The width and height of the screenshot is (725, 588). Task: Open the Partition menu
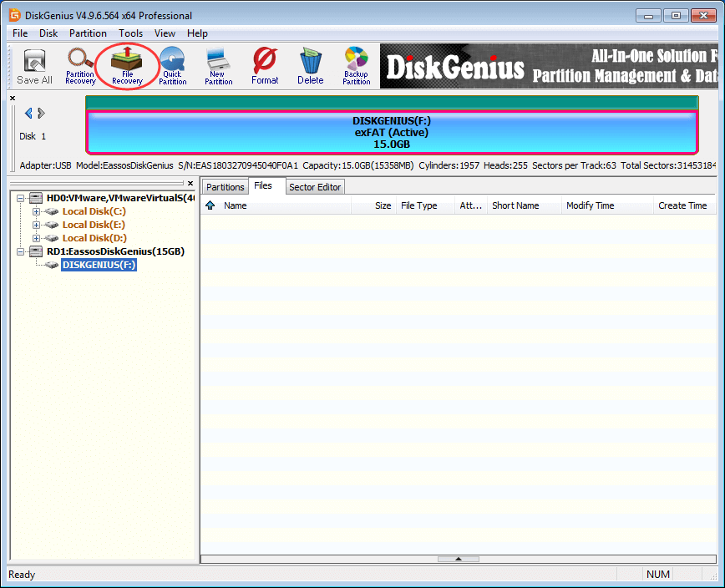pyautogui.click(x=88, y=33)
